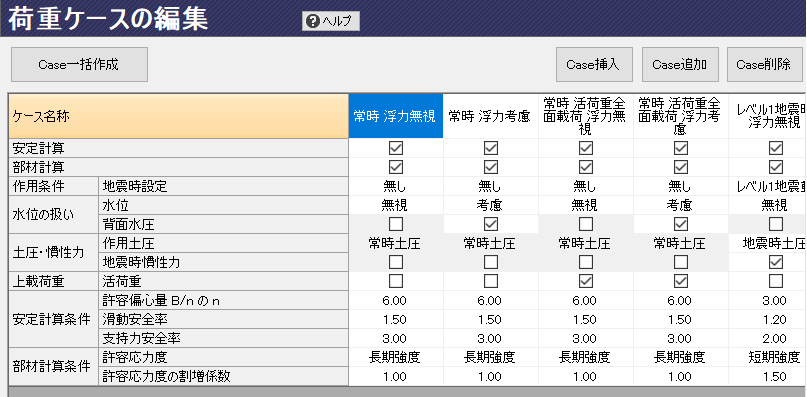Enable 地震時慣性力 for 常時 浮力考慮 case
This screenshot has width=807, height=397.
click(x=491, y=263)
